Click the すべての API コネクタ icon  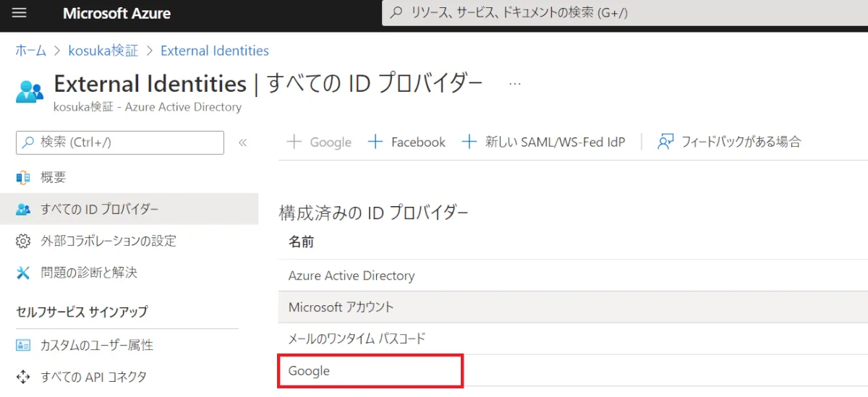coord(23,377)
